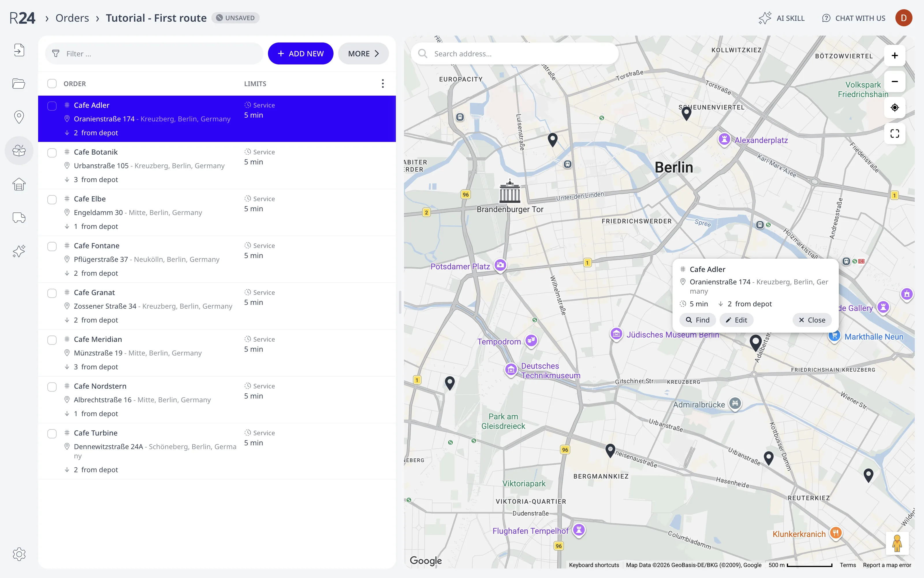Image resolution: width=924 pixels, height=578 pixels.
Task: Click the Brandenburger Tor landmark icon
Action: tap(510, 191)
